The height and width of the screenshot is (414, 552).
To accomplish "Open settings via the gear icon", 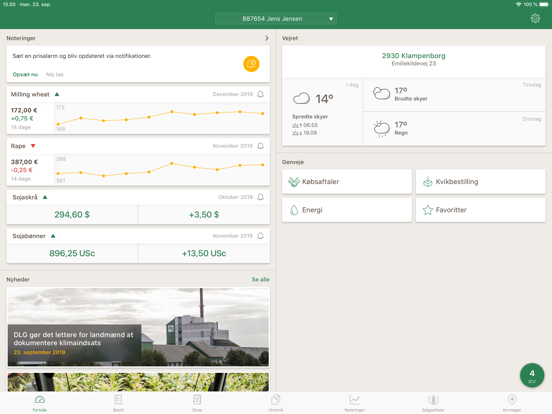I will pos(535,18).
